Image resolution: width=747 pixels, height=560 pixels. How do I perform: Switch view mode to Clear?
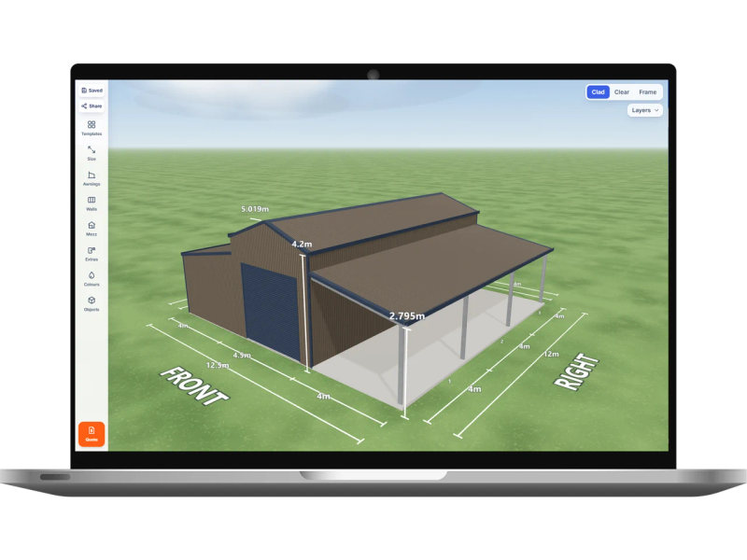pyautogui.click(x=621, y=91)
